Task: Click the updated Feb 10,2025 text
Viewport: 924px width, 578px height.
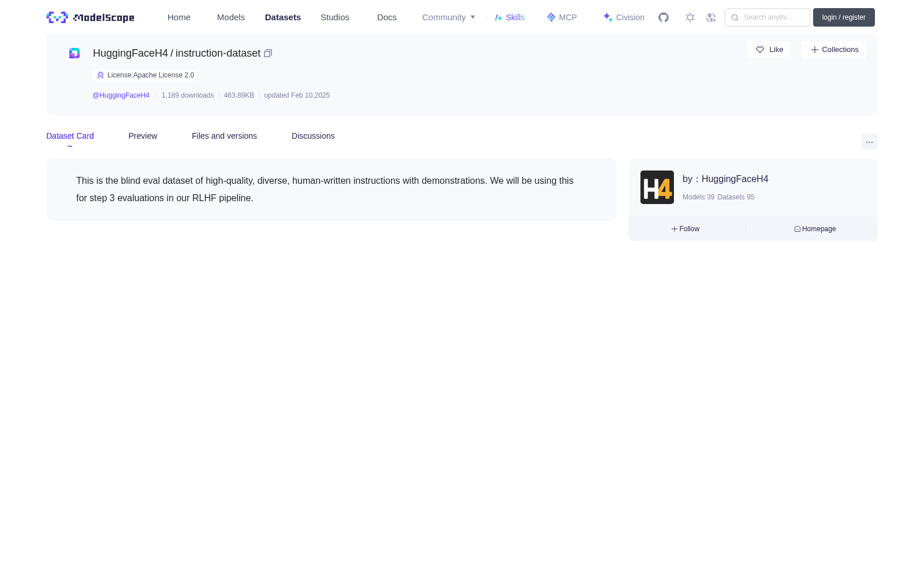Action: click(x=297, y=95)
